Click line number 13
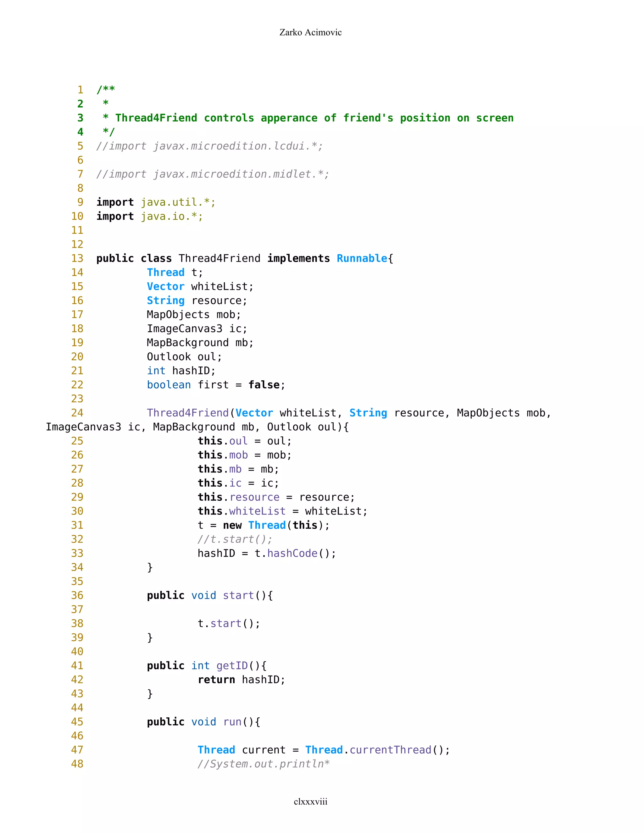644x833 pixels. point(77,258)
